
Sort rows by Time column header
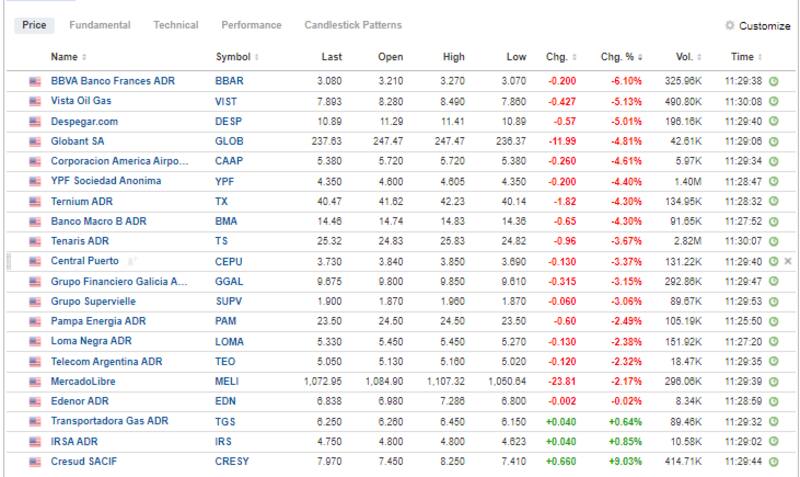click(x=744, y=56)
